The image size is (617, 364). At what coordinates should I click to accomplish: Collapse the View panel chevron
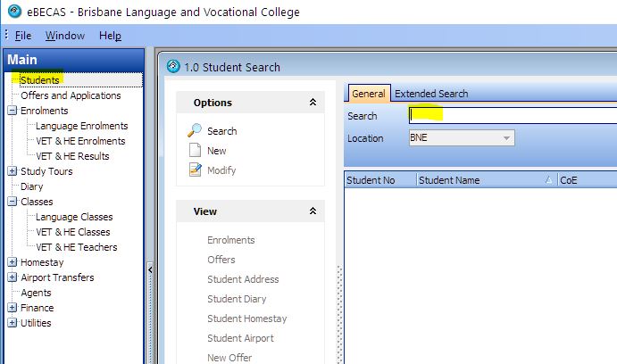tap(313, 211)
